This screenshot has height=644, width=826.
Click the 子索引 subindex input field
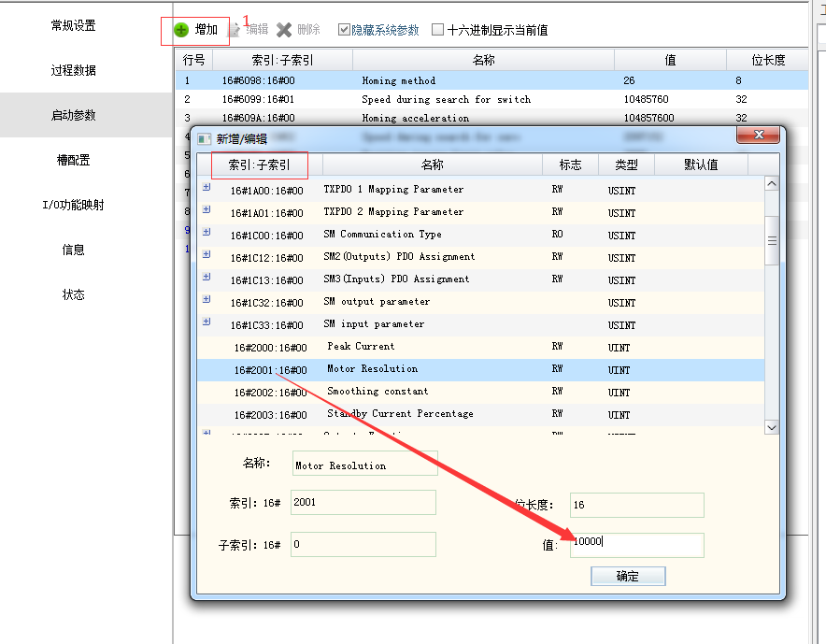[x=363, y=544]
